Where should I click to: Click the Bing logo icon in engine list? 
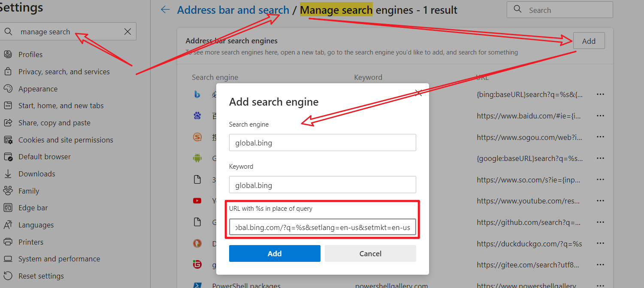[x=197, y=94]
